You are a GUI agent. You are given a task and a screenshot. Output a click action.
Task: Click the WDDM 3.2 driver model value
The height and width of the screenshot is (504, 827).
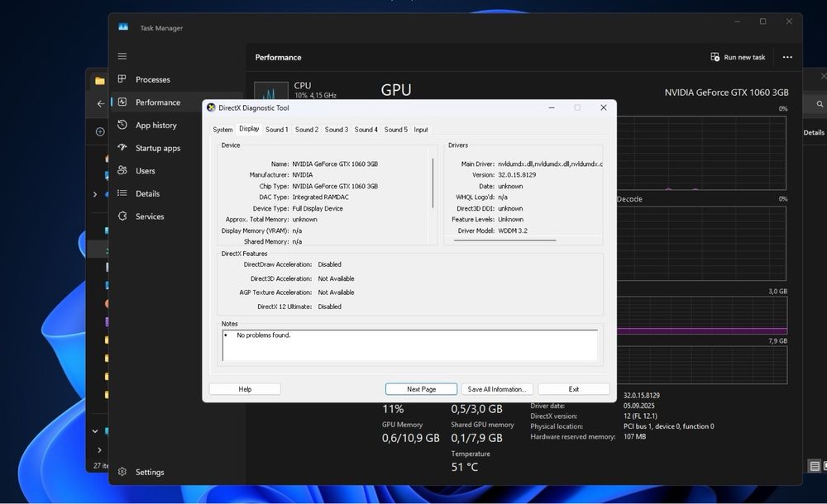pyautogui.click(x=513, y=231)
